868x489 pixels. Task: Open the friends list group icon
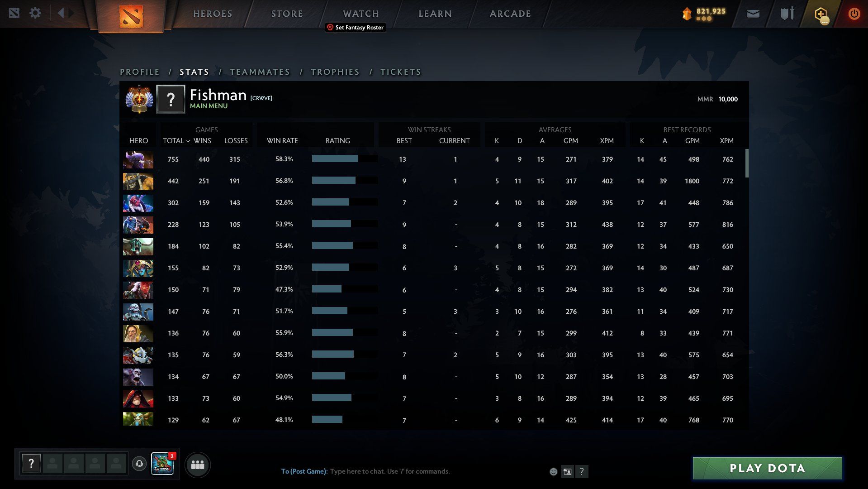pos(198,465)
